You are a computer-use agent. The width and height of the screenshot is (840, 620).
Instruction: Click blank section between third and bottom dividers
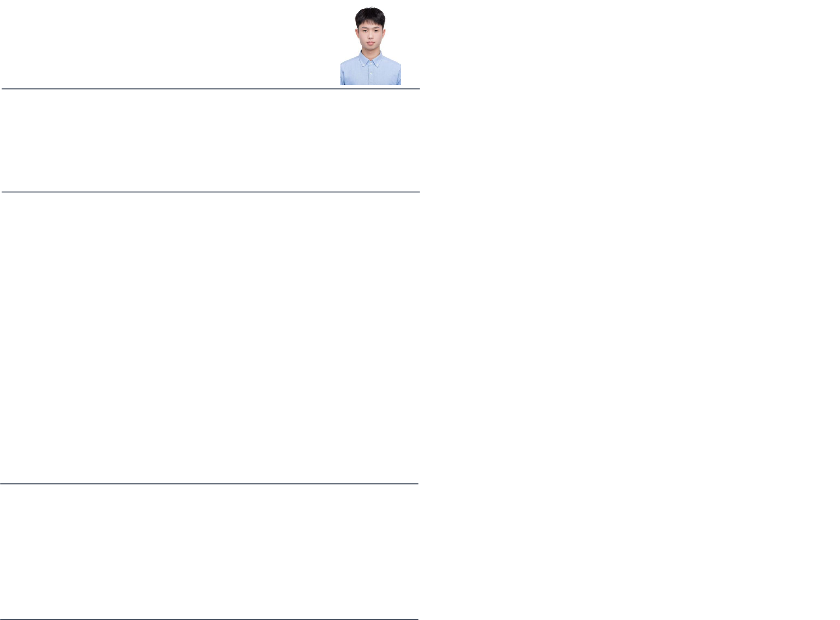[209, 551]
